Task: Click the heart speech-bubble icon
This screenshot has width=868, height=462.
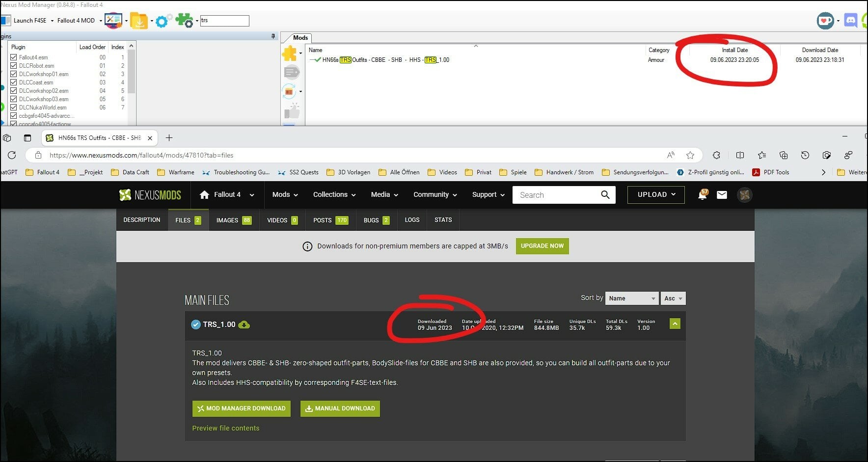Action: pyautogui.click(x=825, y=21)
